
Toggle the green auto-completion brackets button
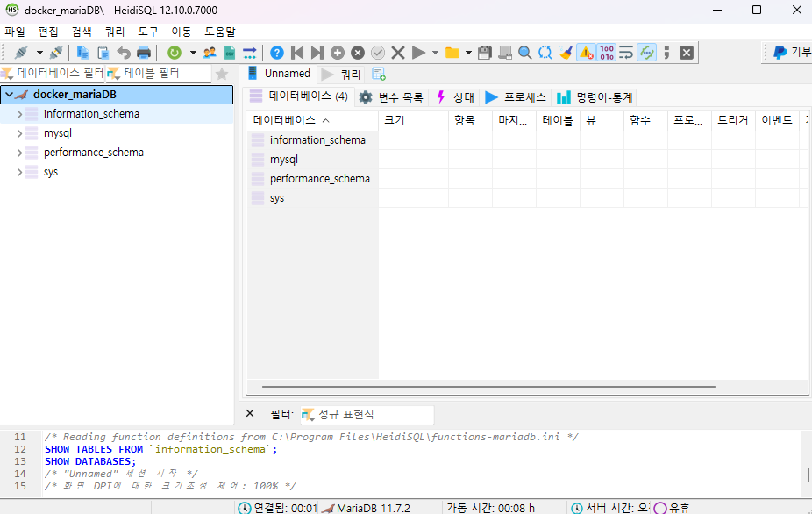pos(646,53)
